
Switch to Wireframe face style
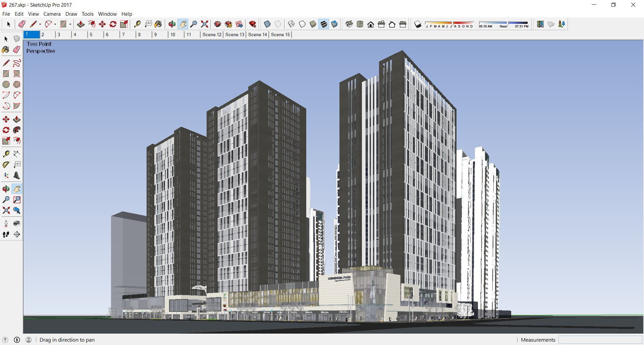click(x=291, y=24)
